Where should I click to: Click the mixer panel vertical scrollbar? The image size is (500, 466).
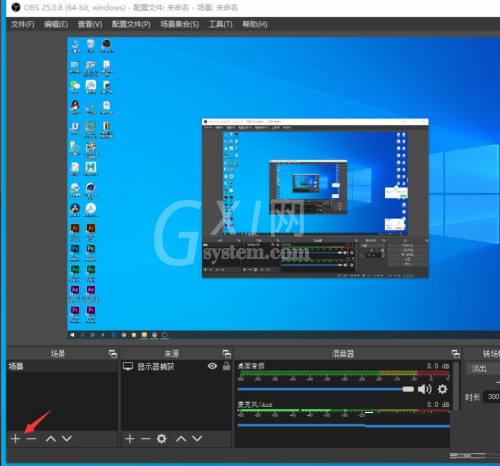tap(456, 386)
